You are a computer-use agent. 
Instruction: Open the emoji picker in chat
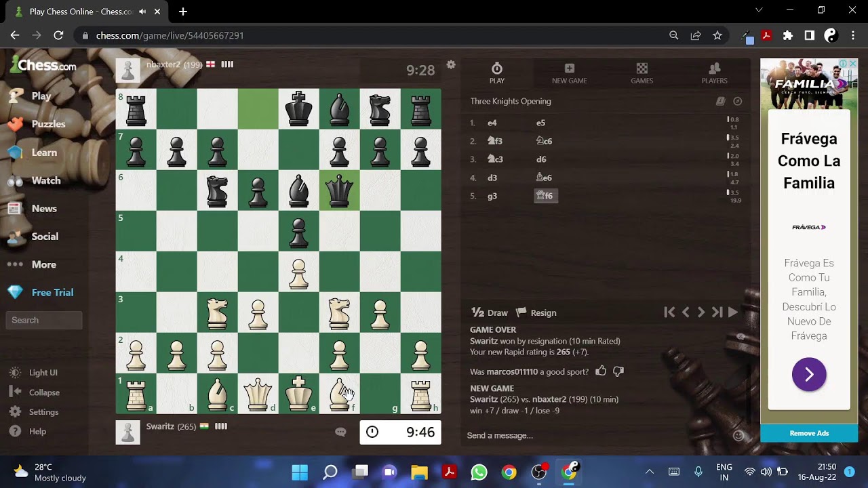coord(739,435)
